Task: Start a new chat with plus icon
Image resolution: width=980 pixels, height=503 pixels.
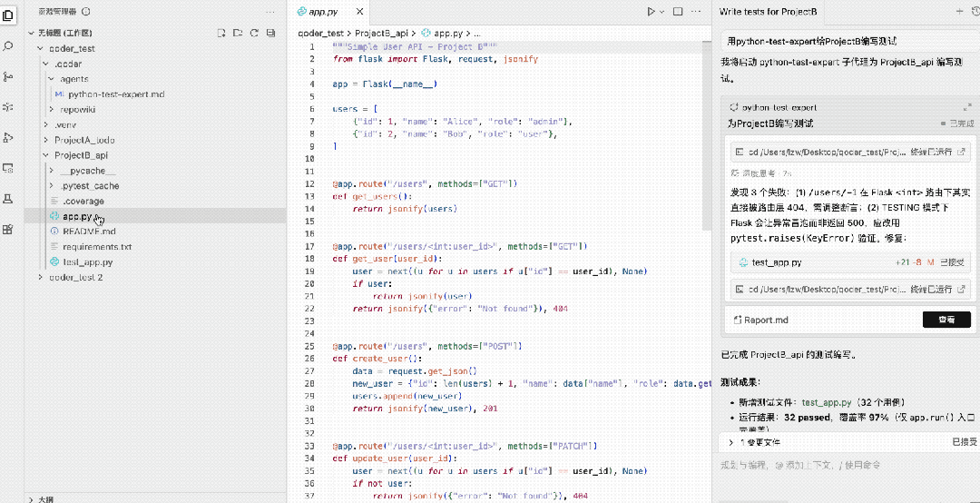Action: [960, 11]
